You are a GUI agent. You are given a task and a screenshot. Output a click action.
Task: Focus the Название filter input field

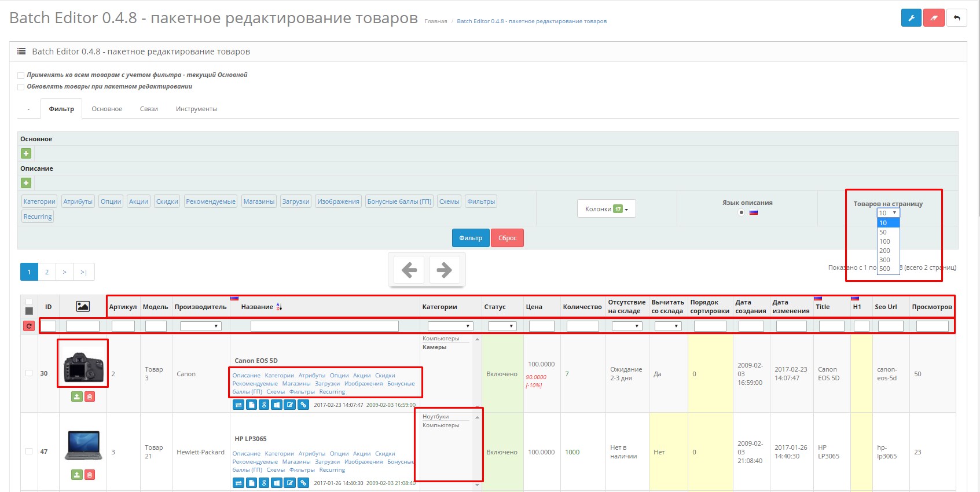click(x=325, y=326)
